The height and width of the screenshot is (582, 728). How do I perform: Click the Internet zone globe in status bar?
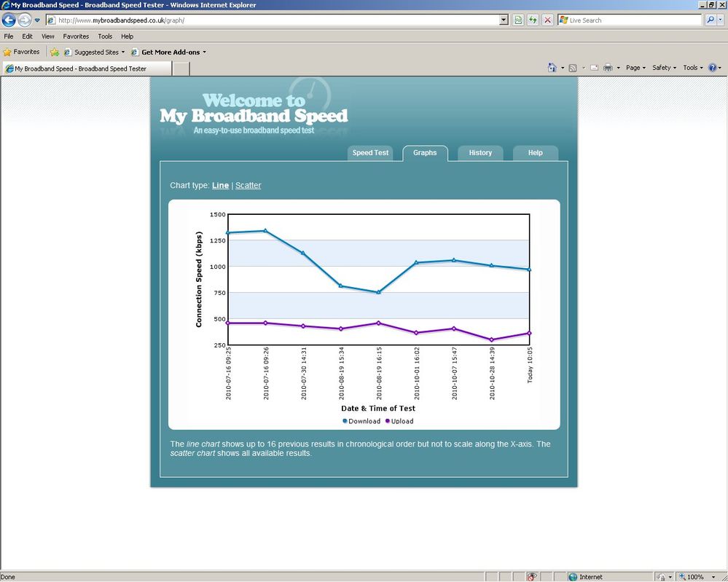(573, 577)
